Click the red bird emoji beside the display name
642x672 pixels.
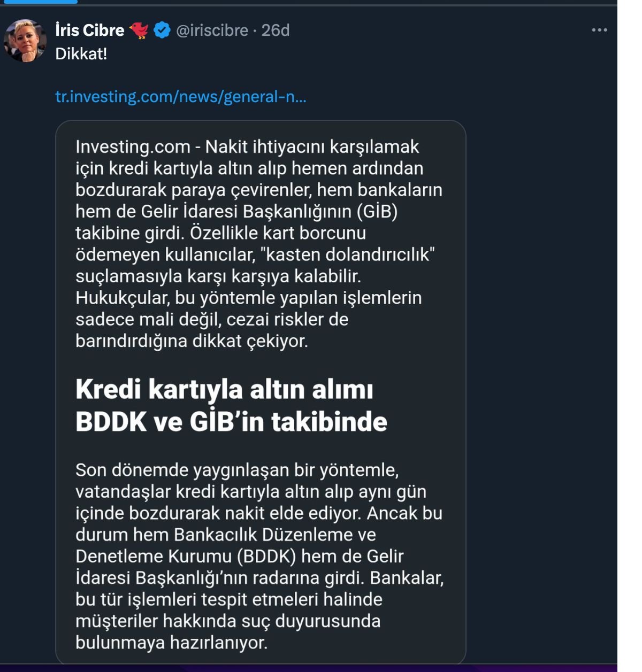139,30
